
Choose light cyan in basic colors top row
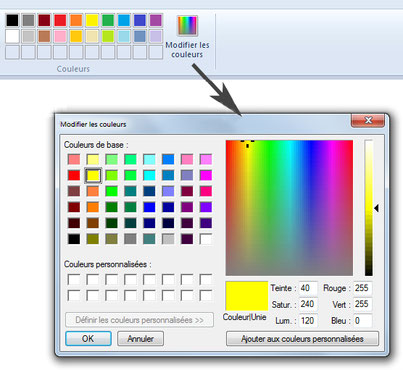click(x=149, y=159)
